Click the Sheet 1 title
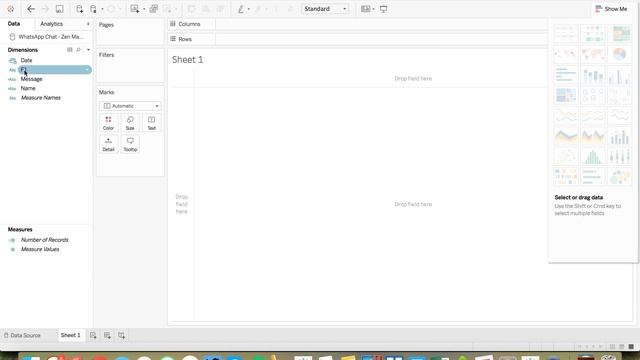The image size is (640, 360). [x=187, y=60]
